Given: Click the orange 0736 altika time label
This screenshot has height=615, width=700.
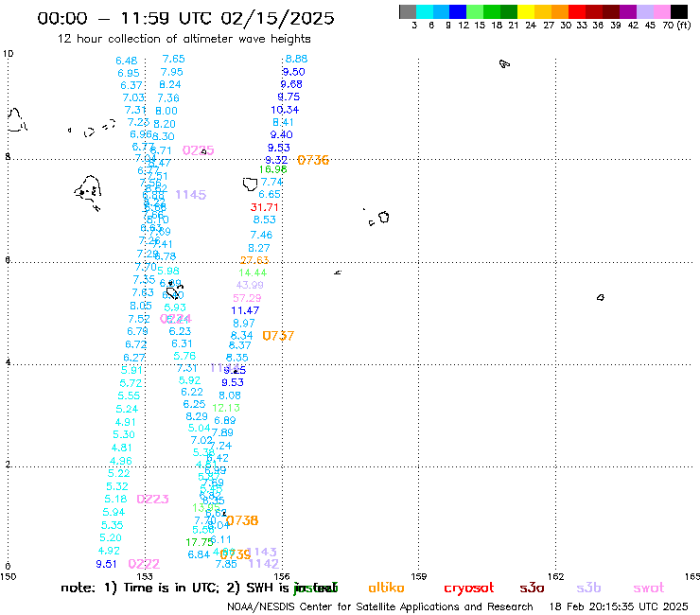Looking at the screenshot, I should coord(313,160).
